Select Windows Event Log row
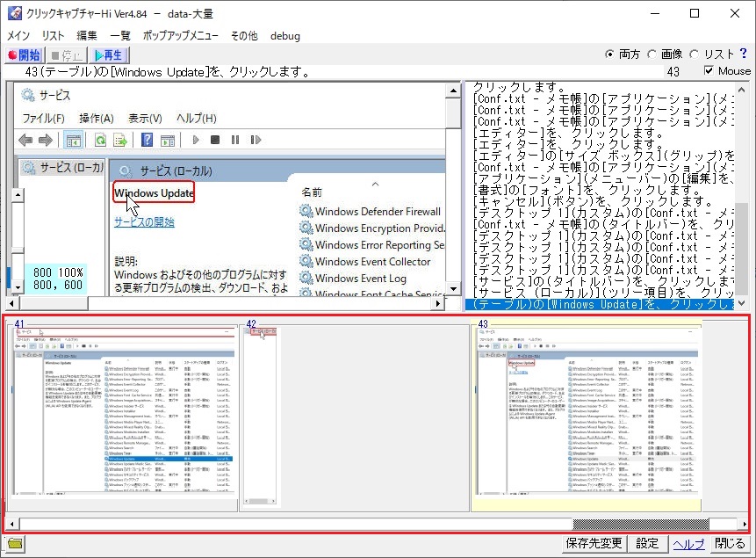The height and width of the screenshot is (558, 756). [x=353, y=279]
